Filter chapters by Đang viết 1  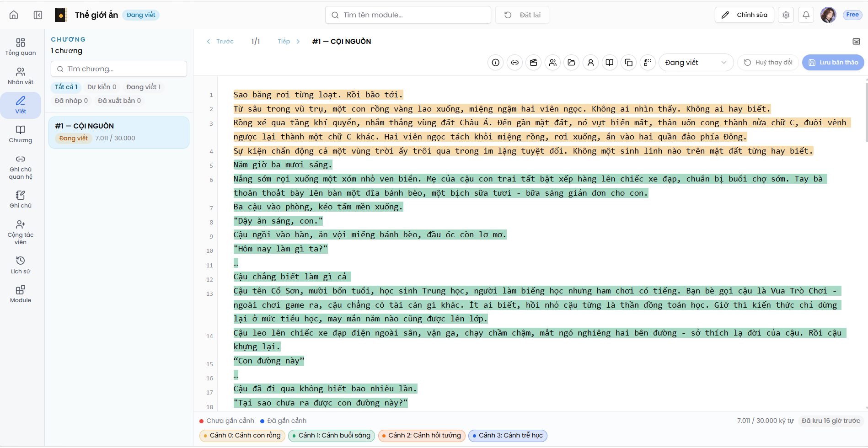click(x=144, y=87)
